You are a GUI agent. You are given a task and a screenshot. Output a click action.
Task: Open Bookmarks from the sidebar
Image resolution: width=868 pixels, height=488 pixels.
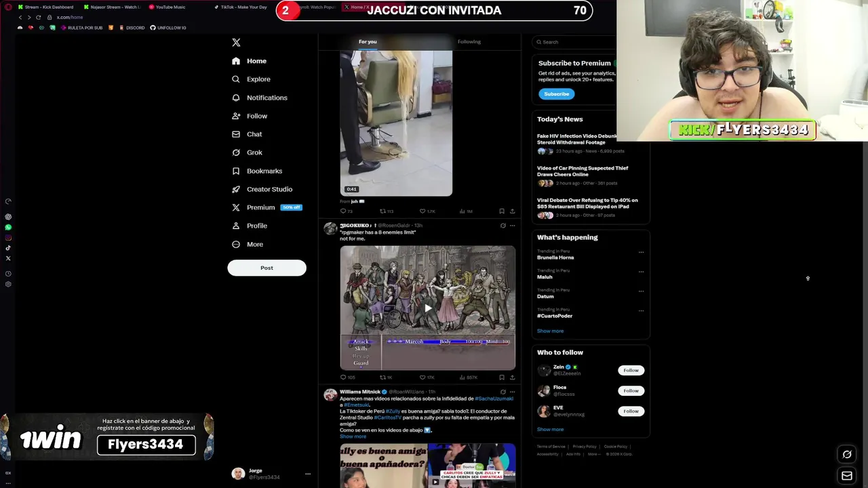[x=257, y=171]
